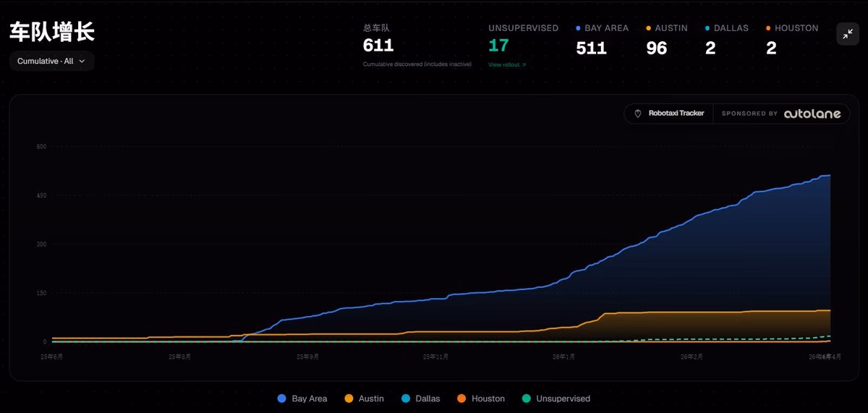Toggle Unsupervised series label in legend
868x413 pixels.
pyautogui.click(x=556, y=399)
